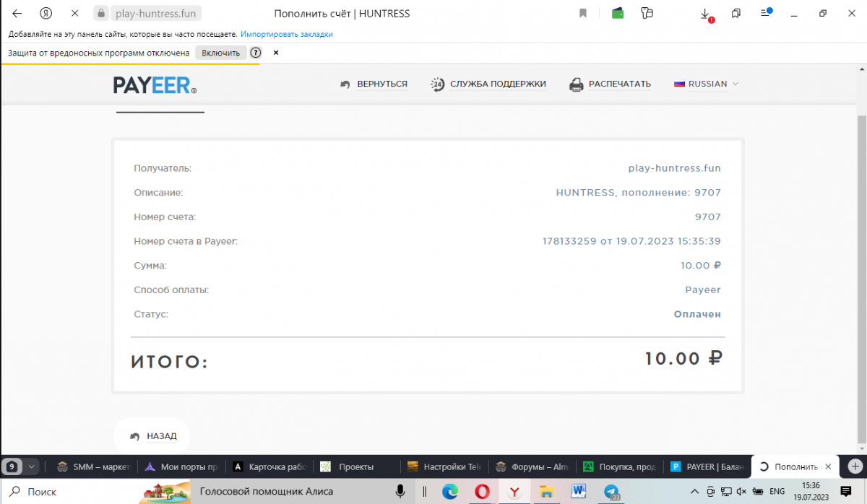Open the green wallet extension icon

[618, 14]
